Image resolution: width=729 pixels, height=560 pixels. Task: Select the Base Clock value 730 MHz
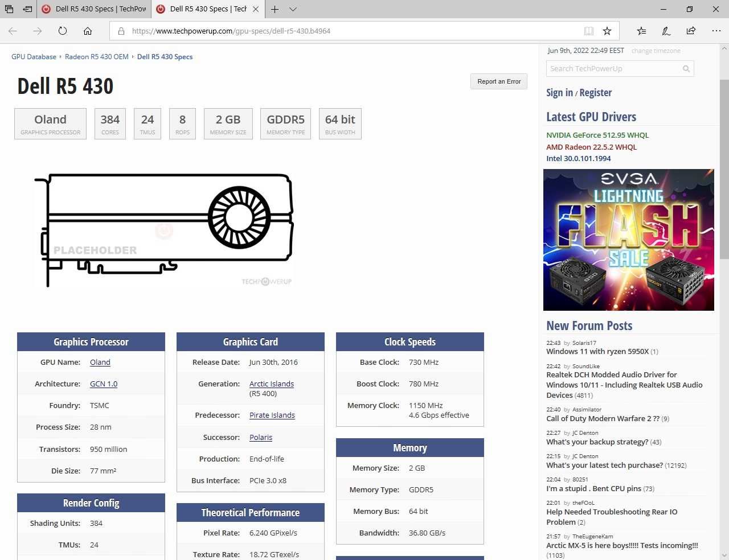[x=424, y=363]
